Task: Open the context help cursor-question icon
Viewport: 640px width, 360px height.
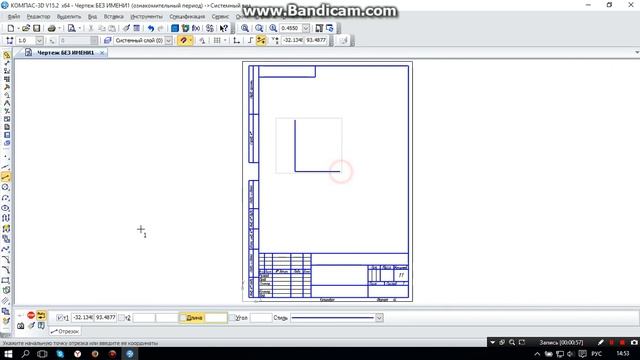Action: (x=224, y=28)
